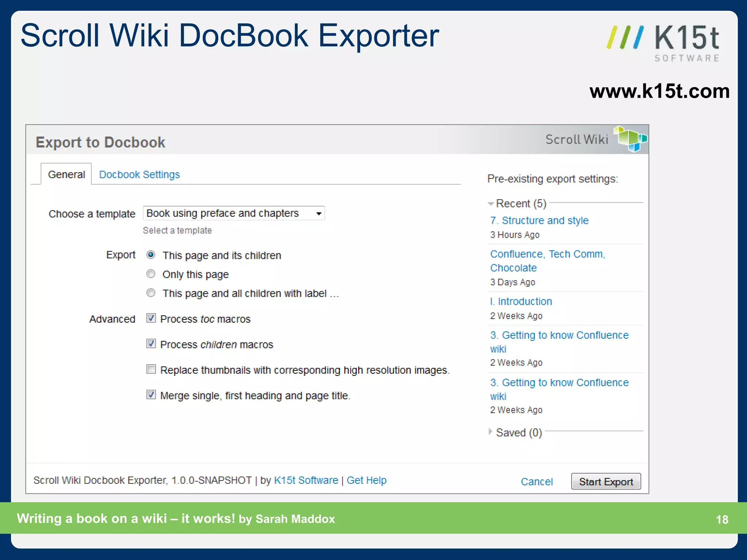Expand the Saved (0) section
Image resolution: width=747 pixels, height=560 pixels.
point(491,432)
